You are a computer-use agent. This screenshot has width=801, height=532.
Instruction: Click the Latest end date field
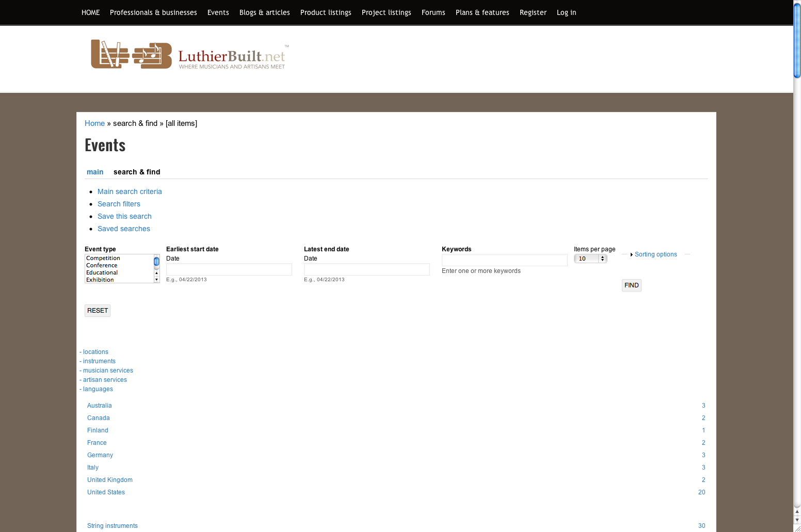click(367, 269)
